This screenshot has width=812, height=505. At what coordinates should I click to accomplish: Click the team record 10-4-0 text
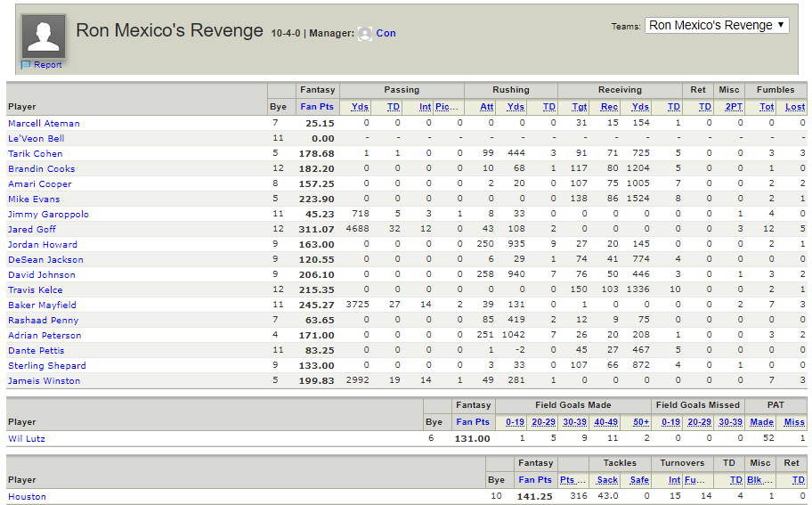285,34
